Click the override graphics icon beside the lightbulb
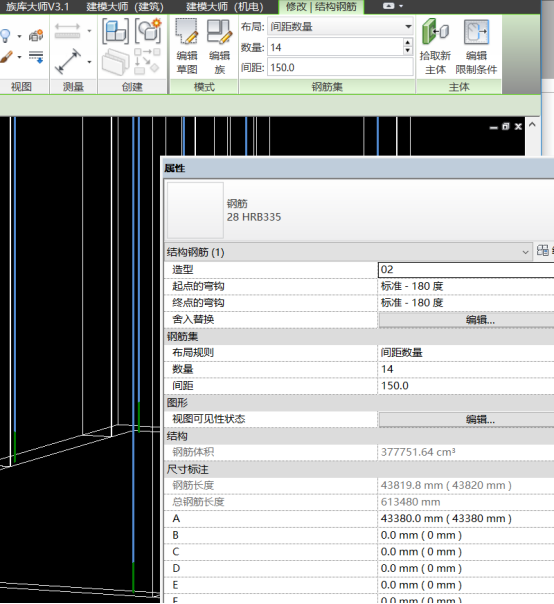 coord(36,35)
